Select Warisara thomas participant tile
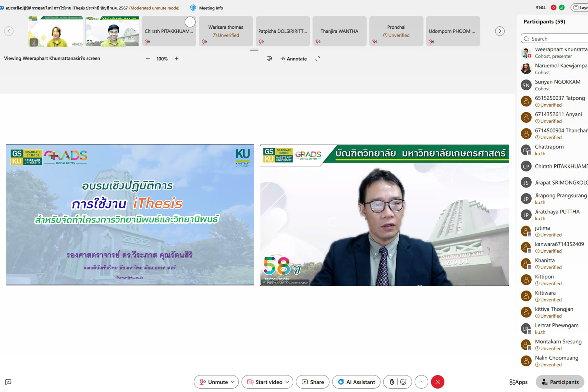Screen dimensions: 588x392 click(x=226, y=31)
